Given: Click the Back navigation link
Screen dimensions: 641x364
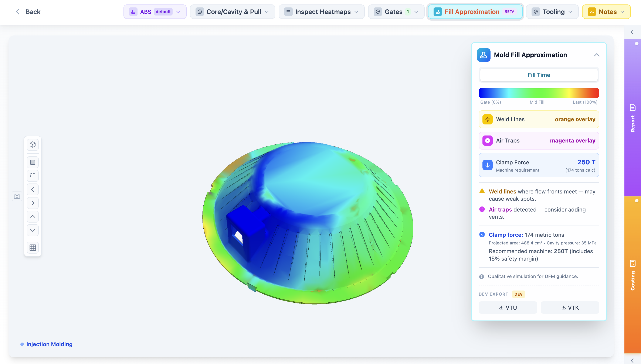Looking at the screenshot, I should [28, 11].
